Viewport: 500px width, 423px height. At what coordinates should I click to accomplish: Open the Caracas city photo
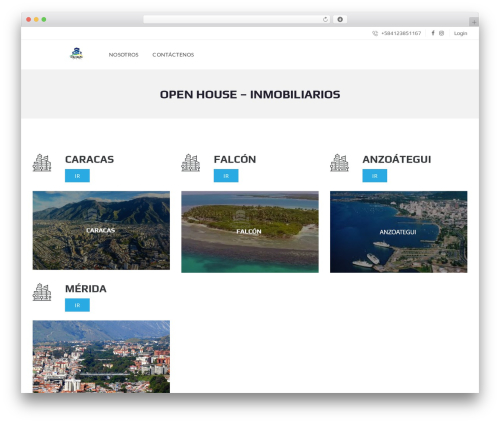point(101,230)
